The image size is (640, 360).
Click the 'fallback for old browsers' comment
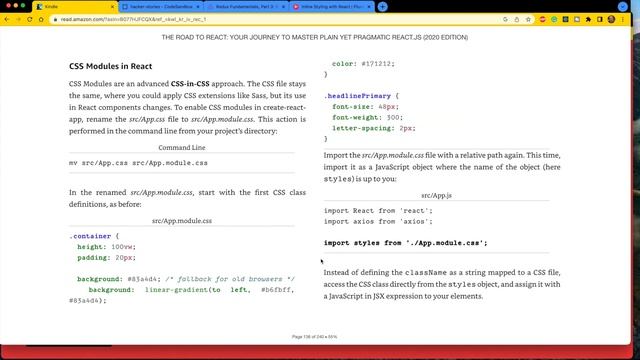click(x=230, y=279)
